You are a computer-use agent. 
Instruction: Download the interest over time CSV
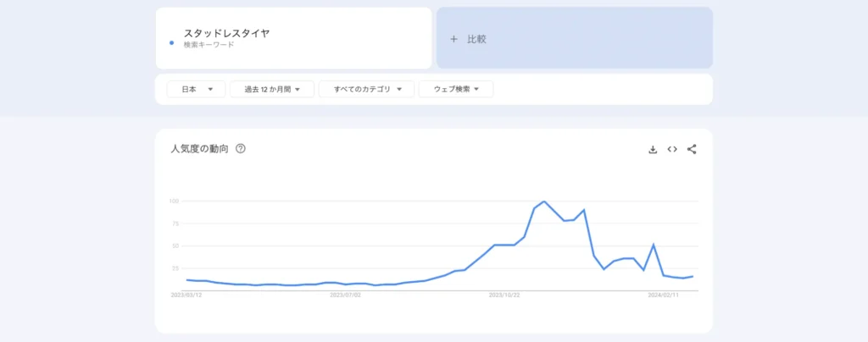click(653, 149)
